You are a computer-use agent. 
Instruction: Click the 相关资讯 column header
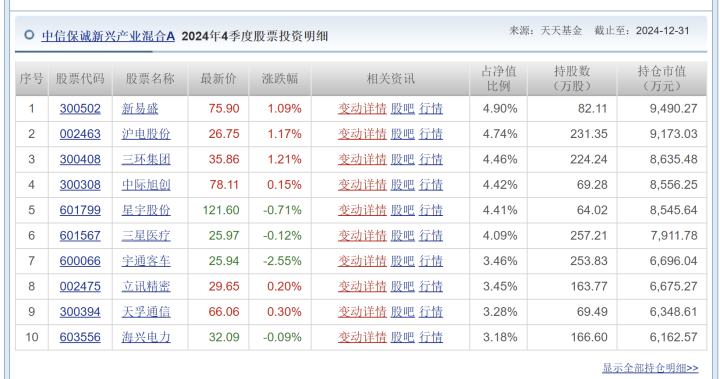click(390, 79)
